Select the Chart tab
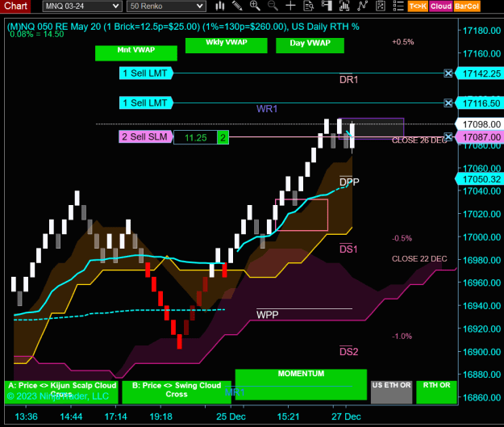Viewport: 504px width, 427px height. point(15,6)
